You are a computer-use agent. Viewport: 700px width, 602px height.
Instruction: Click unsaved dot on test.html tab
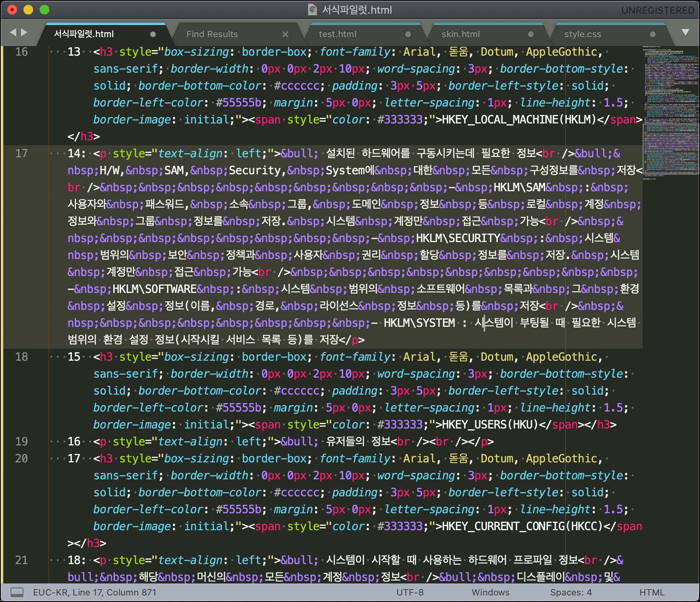(408, 34)
